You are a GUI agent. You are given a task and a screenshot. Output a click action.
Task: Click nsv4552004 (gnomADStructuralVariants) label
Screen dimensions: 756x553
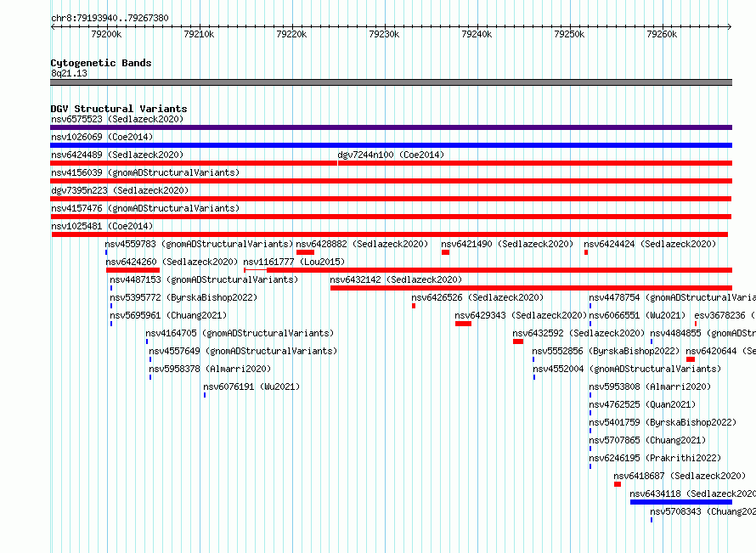pos(627,369)
